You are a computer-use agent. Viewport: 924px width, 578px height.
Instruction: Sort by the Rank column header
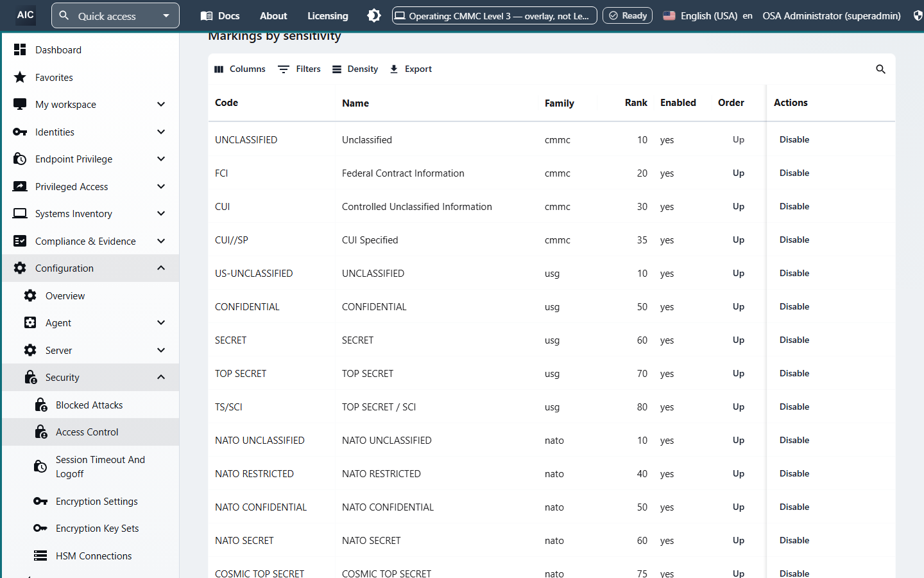(x=636, y=103)
